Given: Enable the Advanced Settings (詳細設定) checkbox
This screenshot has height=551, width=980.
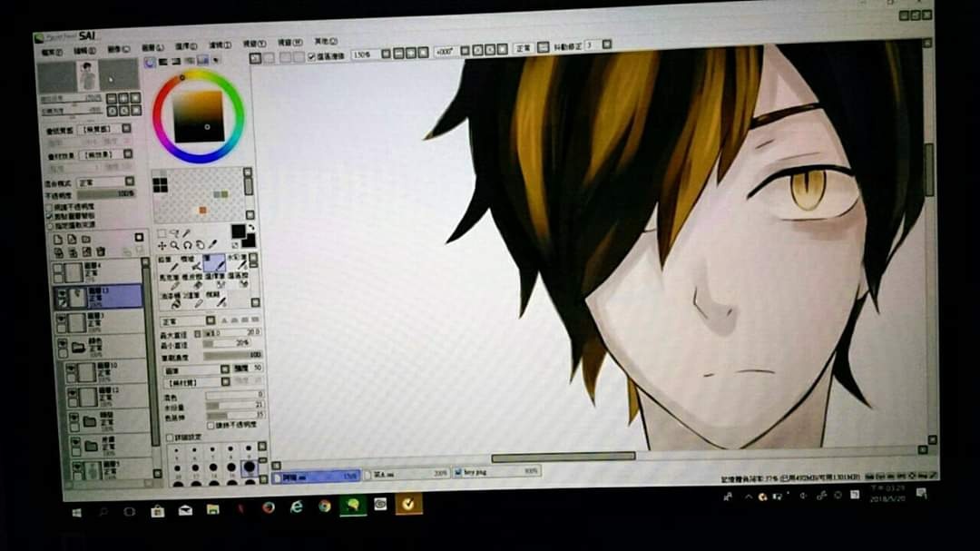Looking at the screenshot, I should pos(170,438).
